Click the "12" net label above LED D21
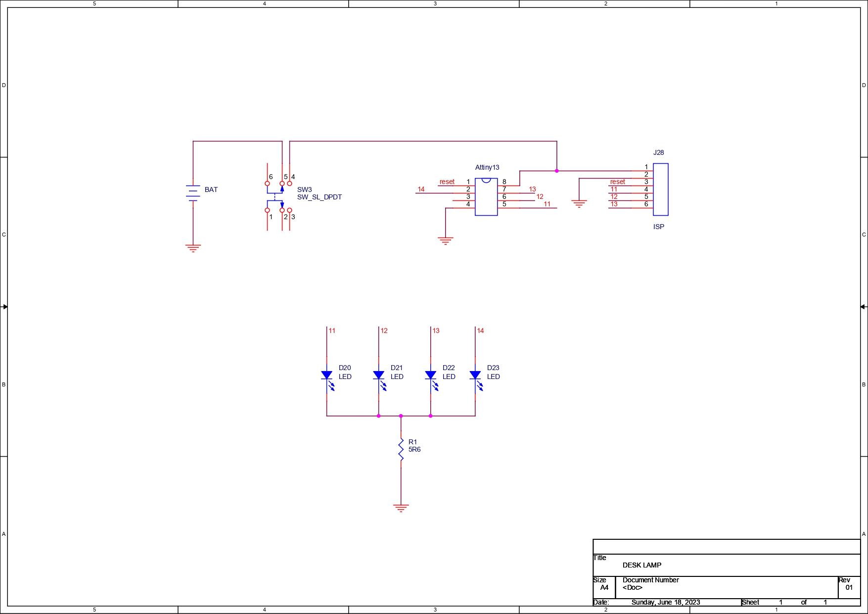Viewport: 868px width, 614px height. tap(384, 331)
